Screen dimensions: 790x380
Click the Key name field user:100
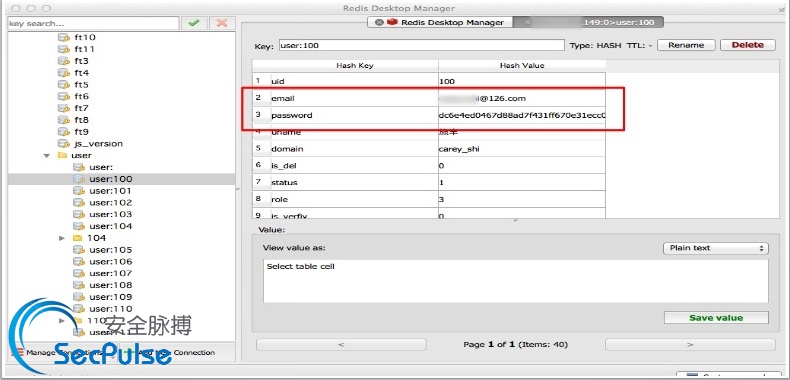click(x=421, y=45)
